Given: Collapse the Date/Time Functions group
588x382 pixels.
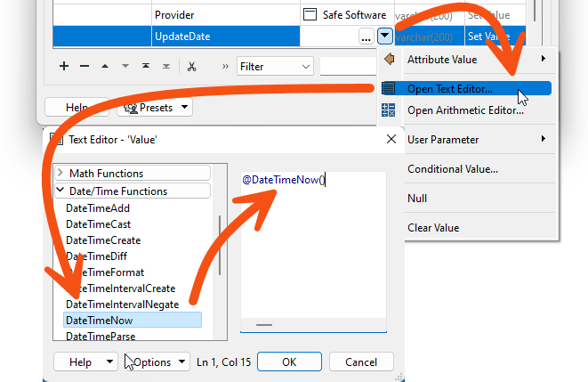Looking at the screenshot, I should [60, 191].
